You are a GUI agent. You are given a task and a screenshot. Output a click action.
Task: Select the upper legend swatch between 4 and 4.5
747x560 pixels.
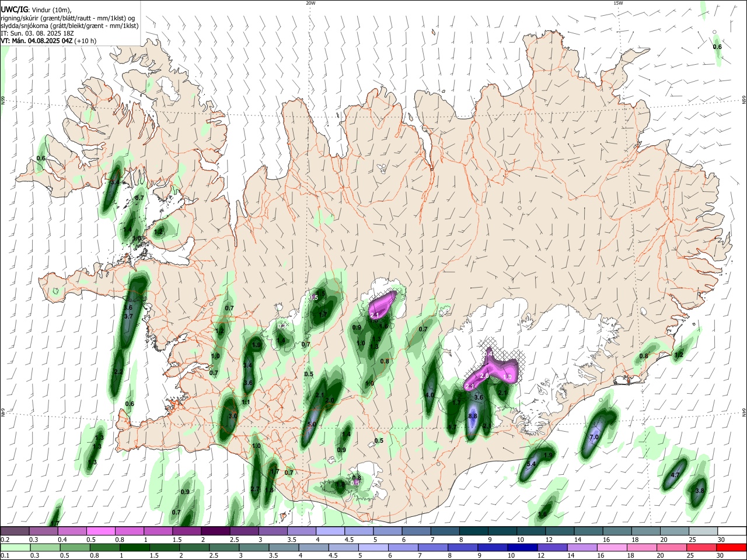(x=330, y=531)
